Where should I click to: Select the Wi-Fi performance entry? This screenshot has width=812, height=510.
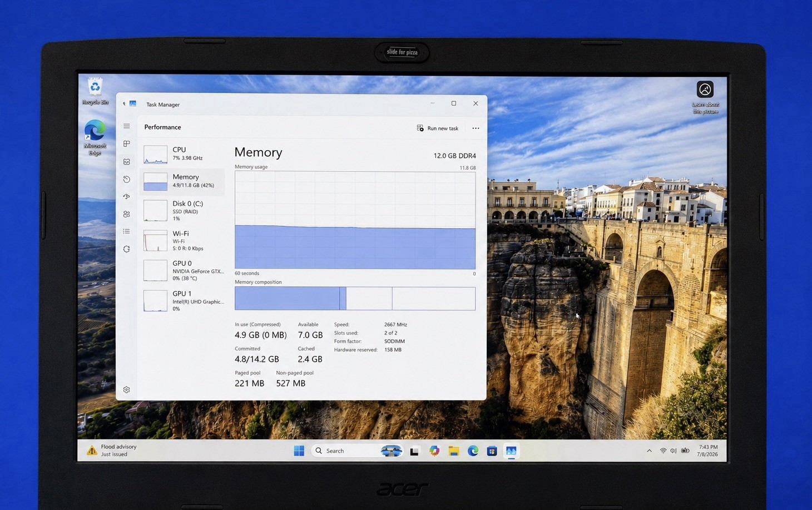click(x=184, y=241)
